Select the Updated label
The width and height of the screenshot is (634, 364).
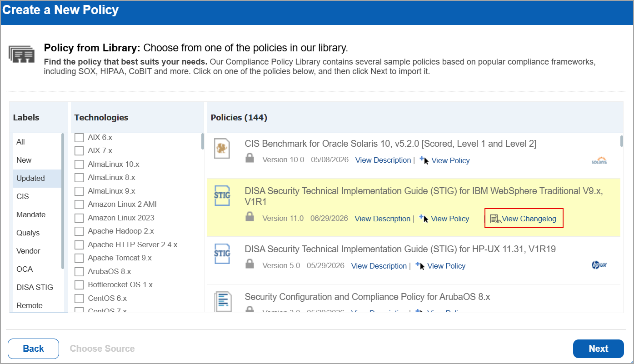point(37,178)
